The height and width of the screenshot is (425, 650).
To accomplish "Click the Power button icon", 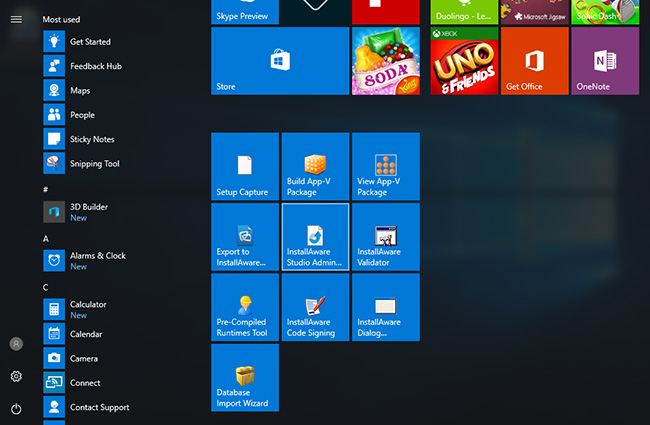I will point(16,409).
